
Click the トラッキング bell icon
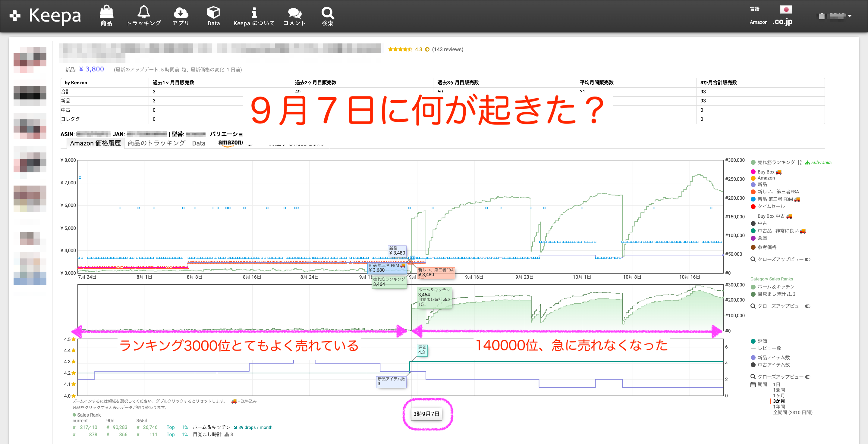pos(143,12)
